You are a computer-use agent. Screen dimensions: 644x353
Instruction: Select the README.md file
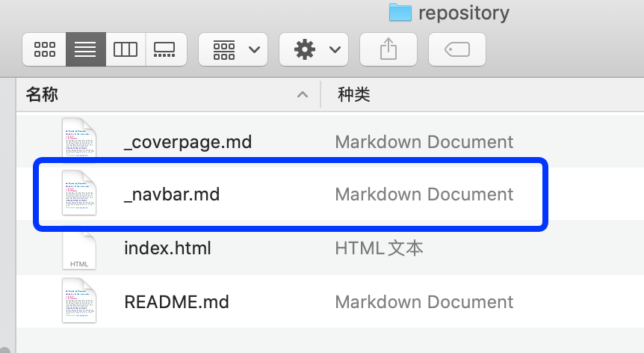pos(176,302)
